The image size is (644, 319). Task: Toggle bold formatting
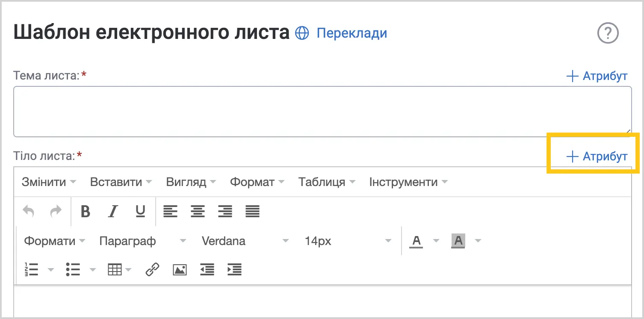click(x=86, y=211)
